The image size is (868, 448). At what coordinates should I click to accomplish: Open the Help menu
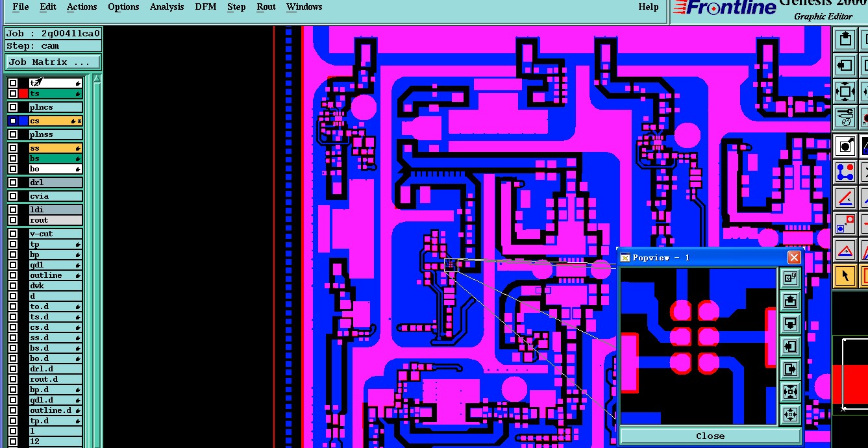[x=648, y=7]
